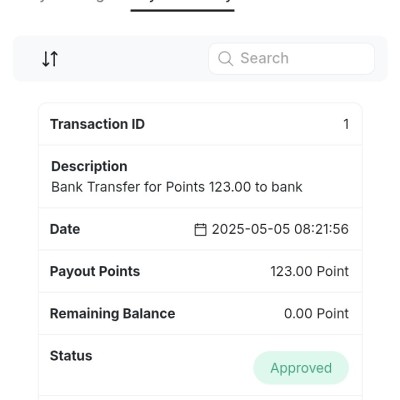Click the Remaining Balance label
The height and width of the screenshot is (400, 400).
pos(113,314)
